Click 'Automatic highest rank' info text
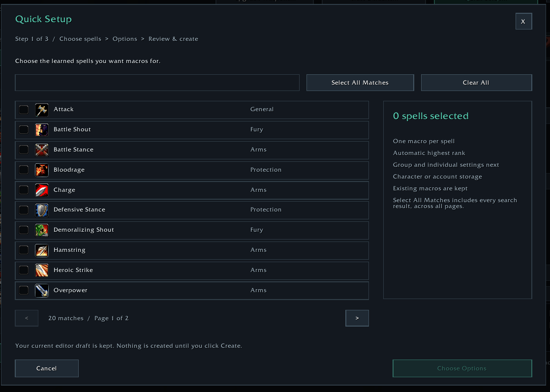 429,153
